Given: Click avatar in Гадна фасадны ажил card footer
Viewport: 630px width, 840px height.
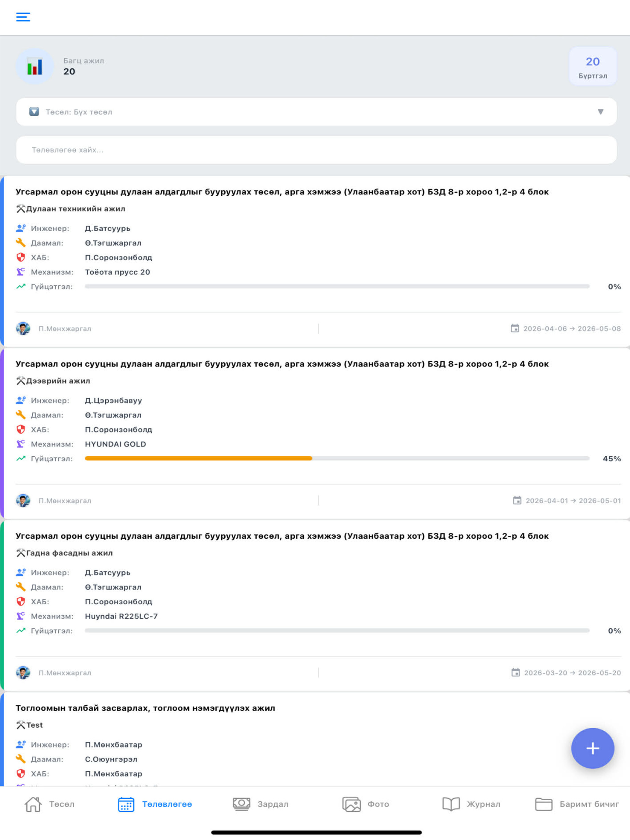Looking at the screenshot, I should (x=23, y=672).
